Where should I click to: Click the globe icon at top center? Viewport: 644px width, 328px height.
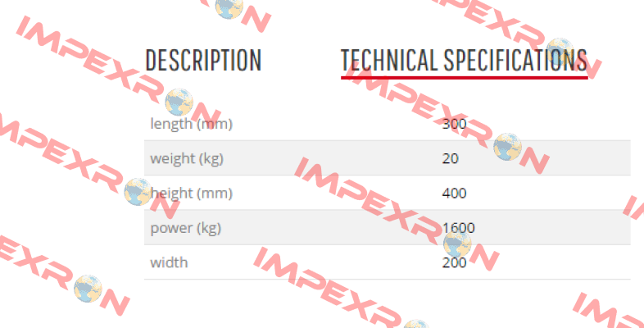tap(229, 8)
